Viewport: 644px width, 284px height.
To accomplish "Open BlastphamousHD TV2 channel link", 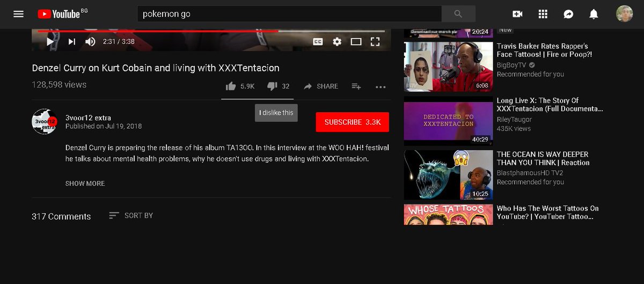I will 530,173.
